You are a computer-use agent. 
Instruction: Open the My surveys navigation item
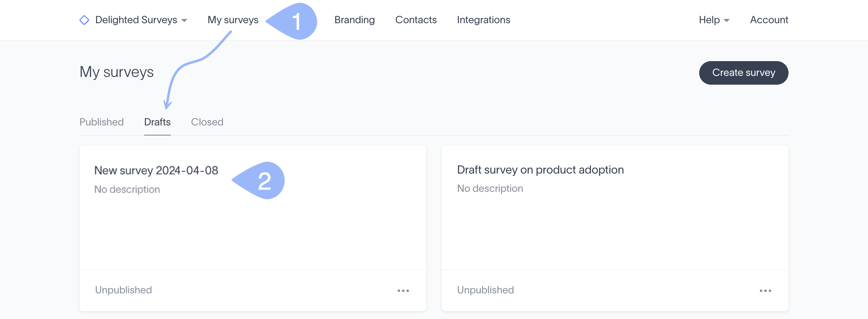click(233, 20)
